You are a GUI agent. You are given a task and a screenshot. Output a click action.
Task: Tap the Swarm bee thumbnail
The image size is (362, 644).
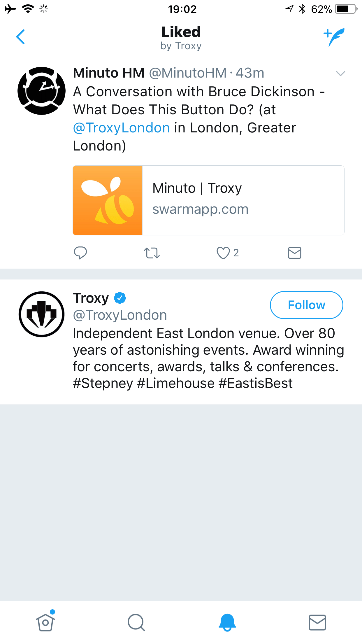pos(108,200)
